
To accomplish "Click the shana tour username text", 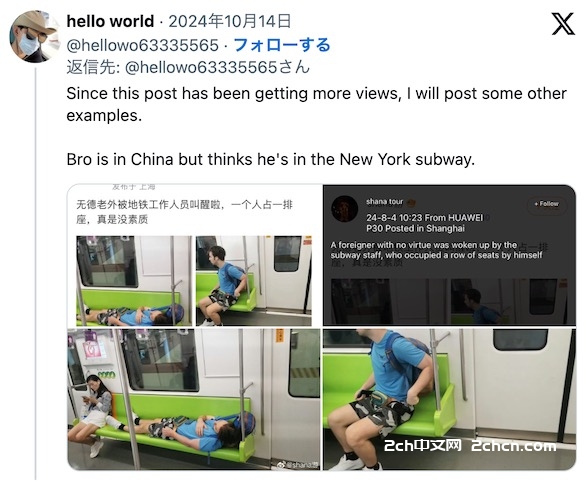I will (x=385, y=202).
